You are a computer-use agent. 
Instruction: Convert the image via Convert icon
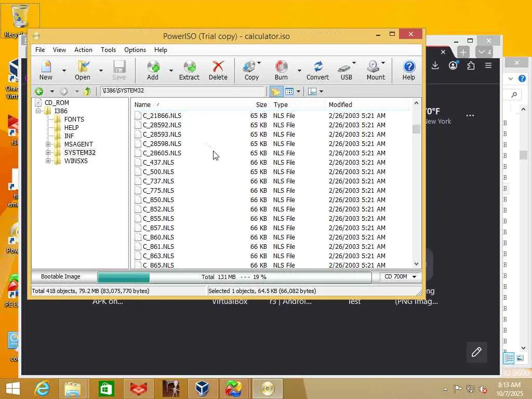point(317,70)
